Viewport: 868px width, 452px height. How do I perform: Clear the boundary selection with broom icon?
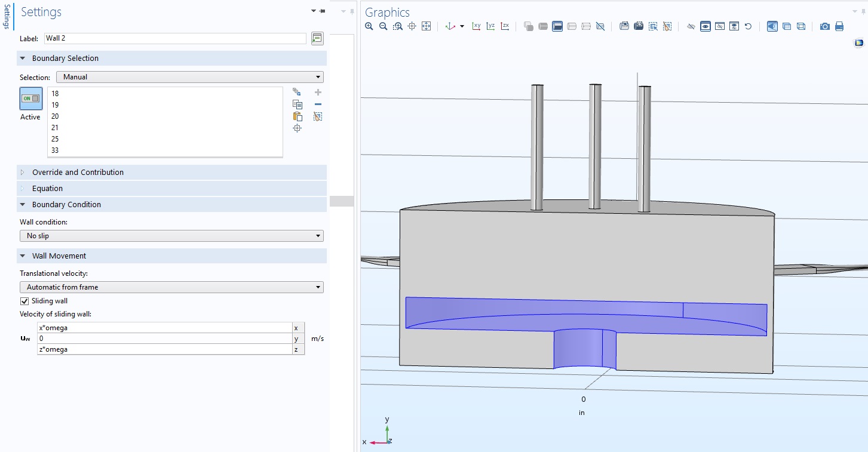(318, 116)
